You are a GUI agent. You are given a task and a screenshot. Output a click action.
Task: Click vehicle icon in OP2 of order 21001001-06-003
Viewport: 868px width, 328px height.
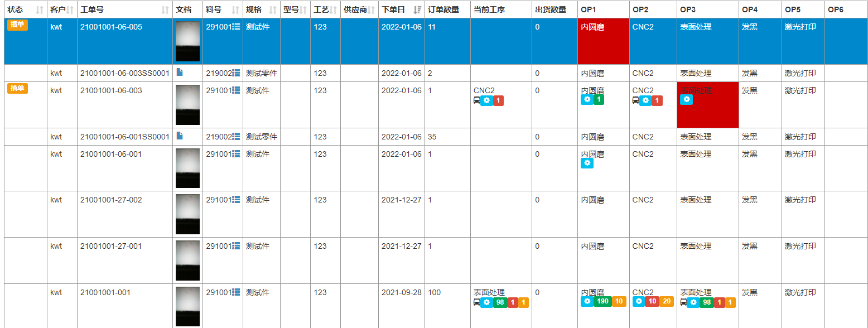635,100
